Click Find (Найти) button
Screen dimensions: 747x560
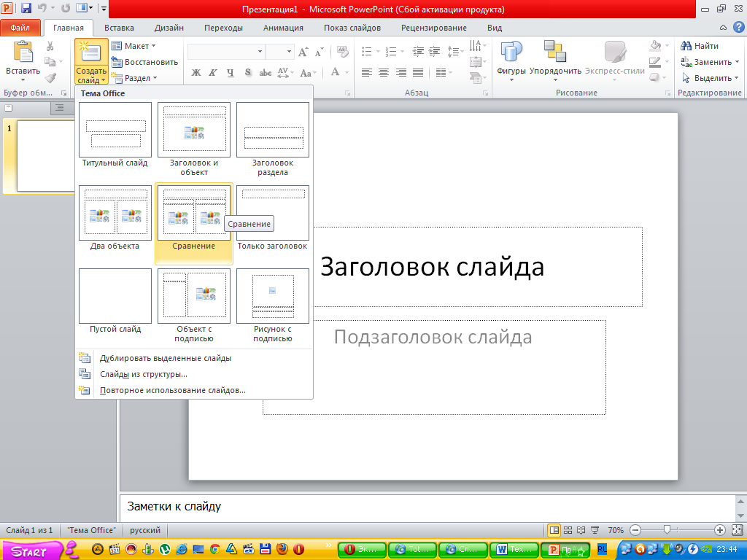700,46
